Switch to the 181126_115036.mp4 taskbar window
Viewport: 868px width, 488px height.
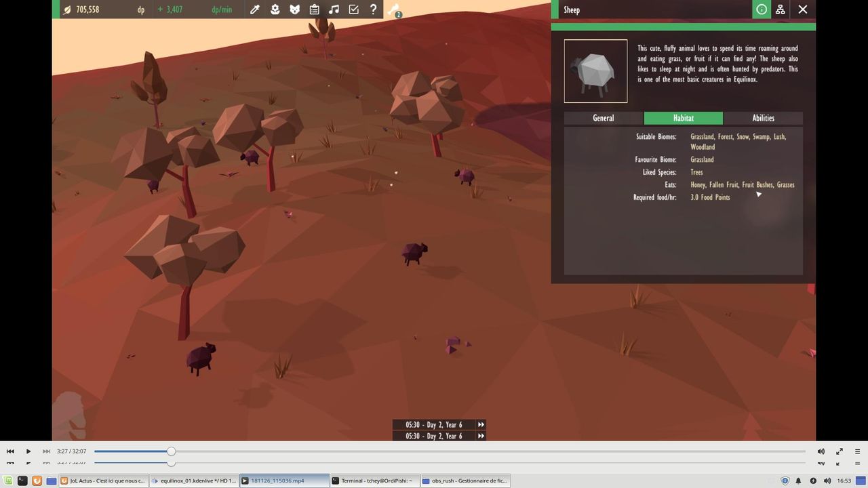point(285,481)
